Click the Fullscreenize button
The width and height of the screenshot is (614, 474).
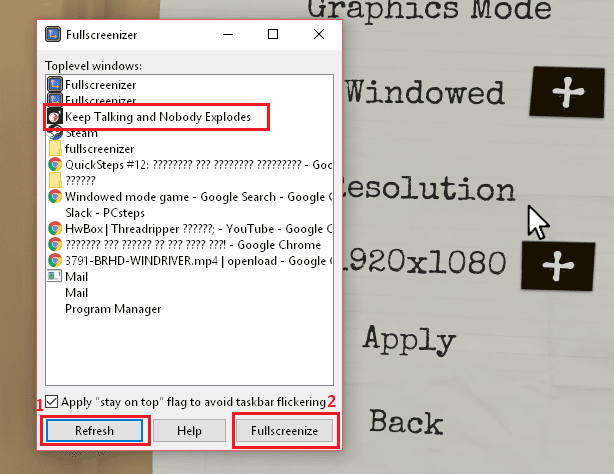284,431
